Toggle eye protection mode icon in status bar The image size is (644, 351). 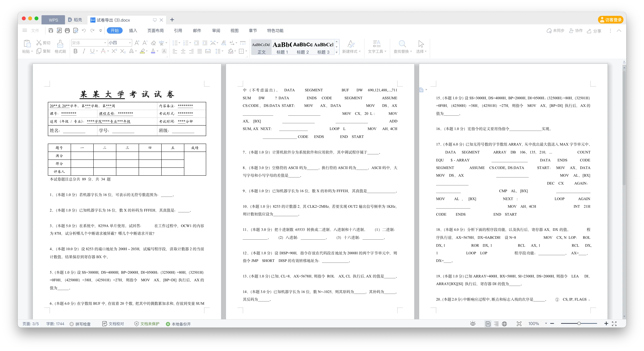click(x=473, y=323)
